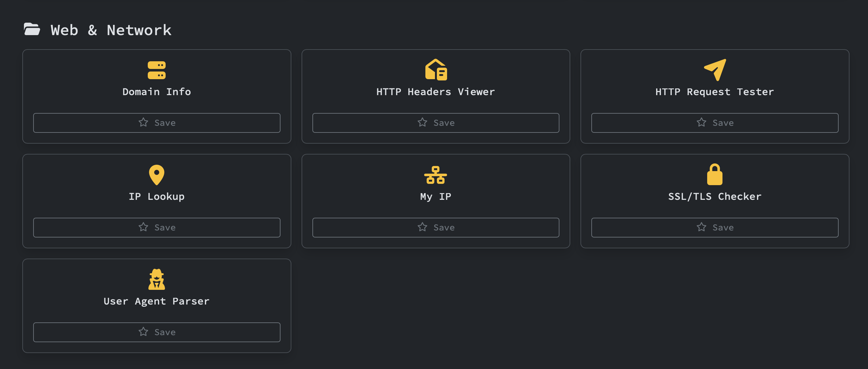Viewport: 868px width, 369px height.
Task: Click the IP Lookup location pin icon
Action: (x=156, y=175)
